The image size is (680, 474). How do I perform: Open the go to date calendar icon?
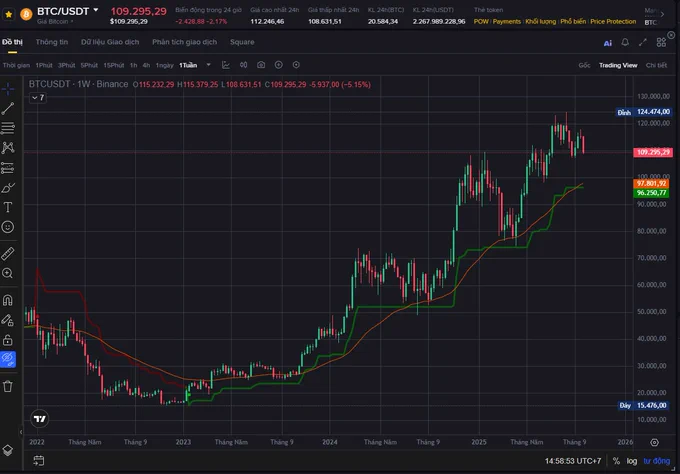click(39, 461)
